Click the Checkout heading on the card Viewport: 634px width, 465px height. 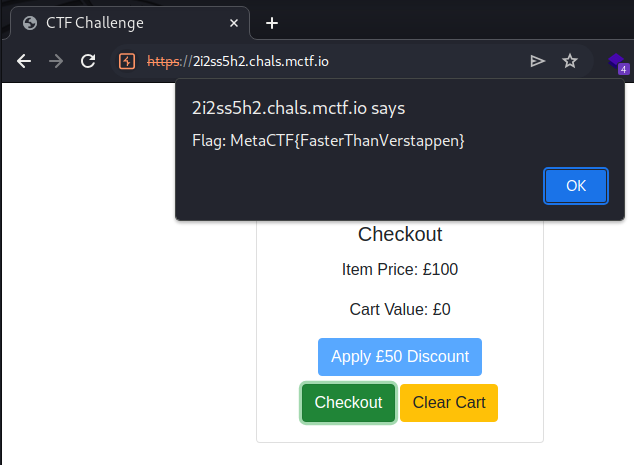400,235
